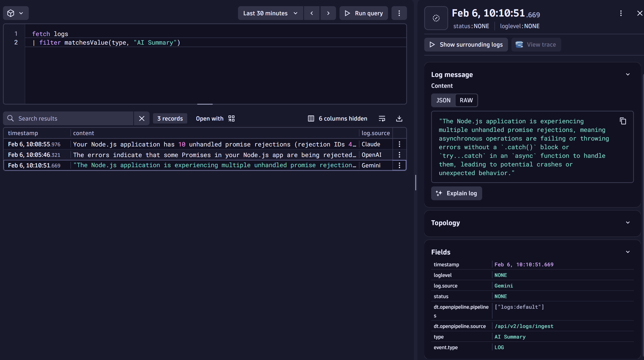Run the logs query
Screen dimensions: 644x360
tap(363, 13)
